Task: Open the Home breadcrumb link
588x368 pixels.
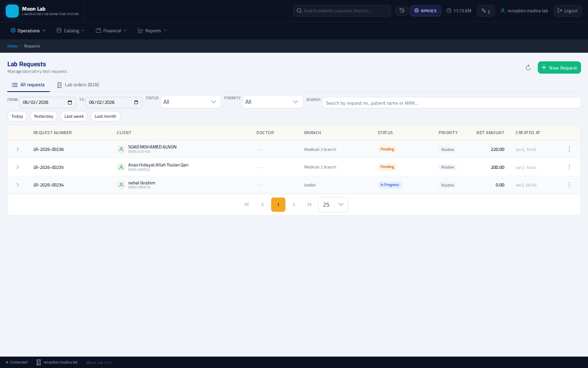Action: (12, 46)
